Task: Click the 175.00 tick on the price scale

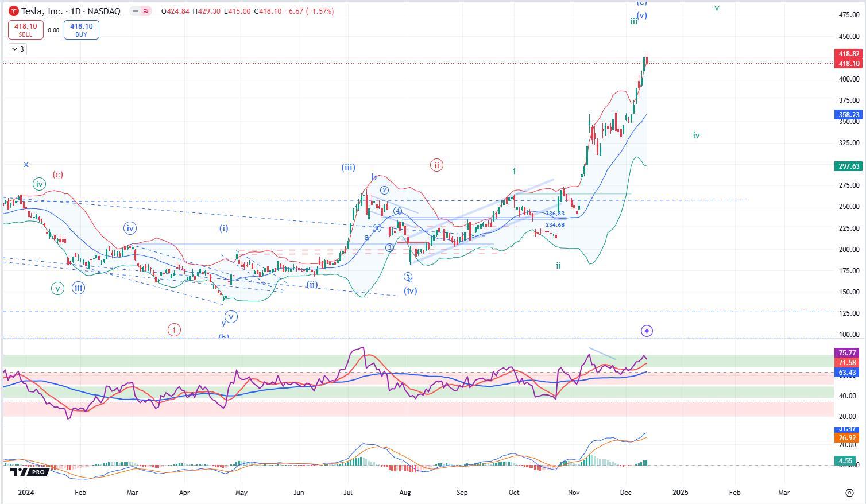Action: pos(849,271)
